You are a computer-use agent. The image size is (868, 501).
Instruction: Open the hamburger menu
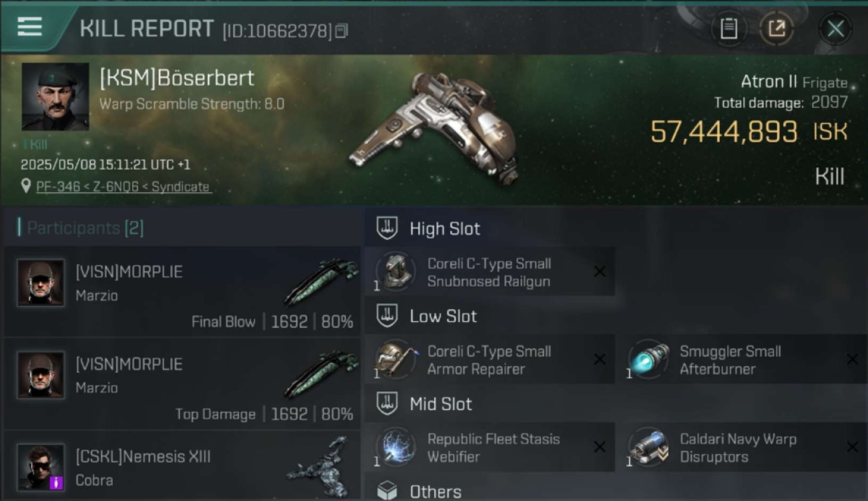click(30, 27)
